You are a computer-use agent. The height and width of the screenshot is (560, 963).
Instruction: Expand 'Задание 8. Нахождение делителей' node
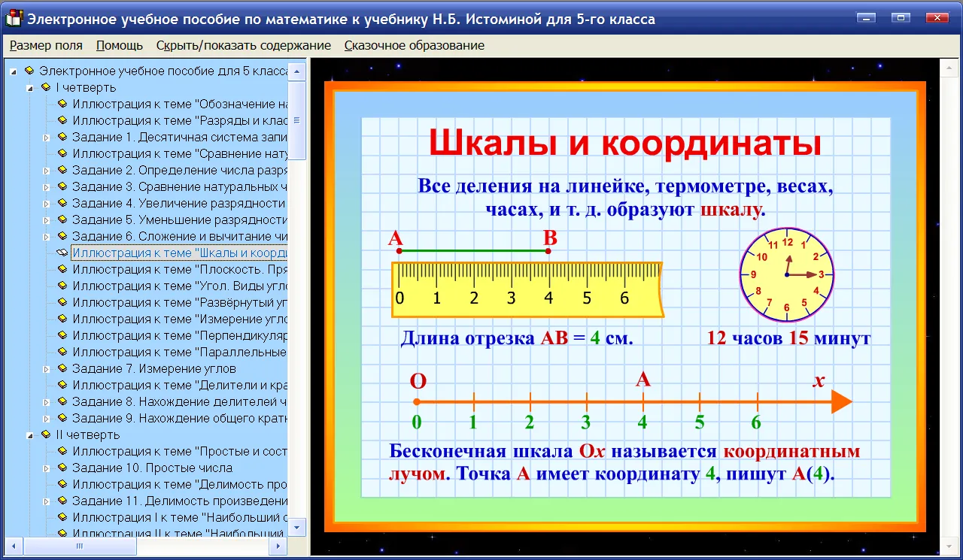pos(46,402)
